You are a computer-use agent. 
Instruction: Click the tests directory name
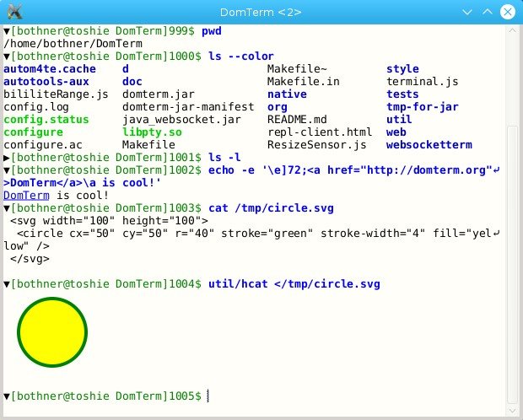coord(403,94)
